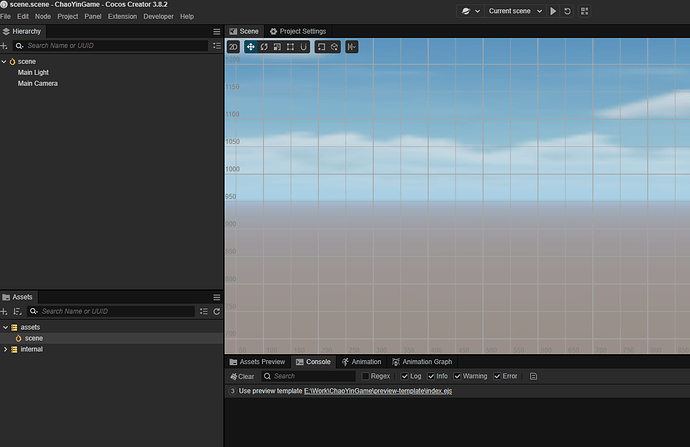
Task: Switch to the Scene tab
Action: tap(245, 31)
